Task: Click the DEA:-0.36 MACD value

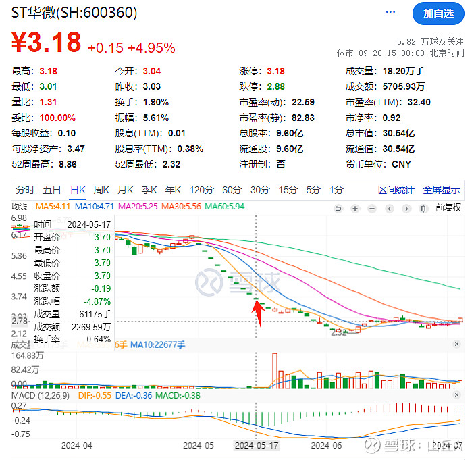Action: (x=134, y=396)
